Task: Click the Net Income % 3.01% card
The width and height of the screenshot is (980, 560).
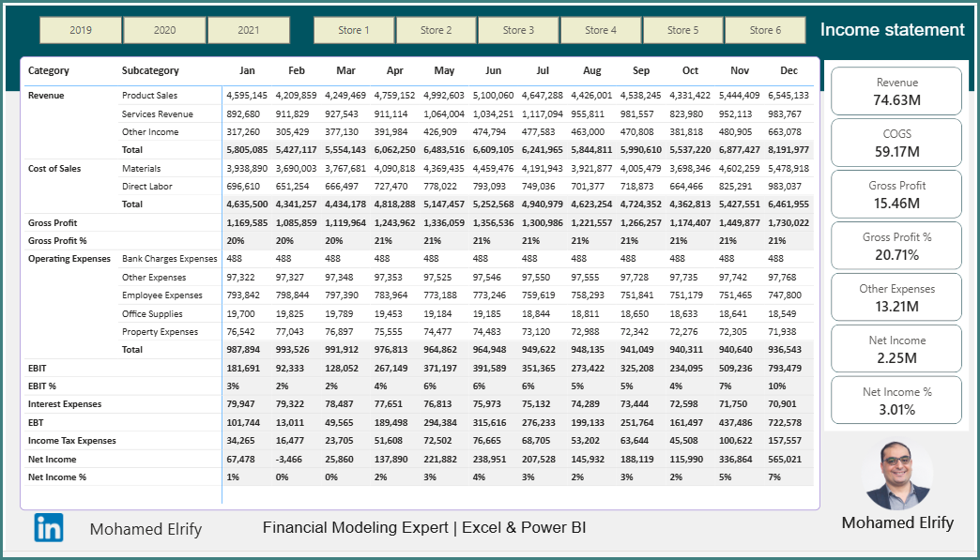Action: pos(896,401)
